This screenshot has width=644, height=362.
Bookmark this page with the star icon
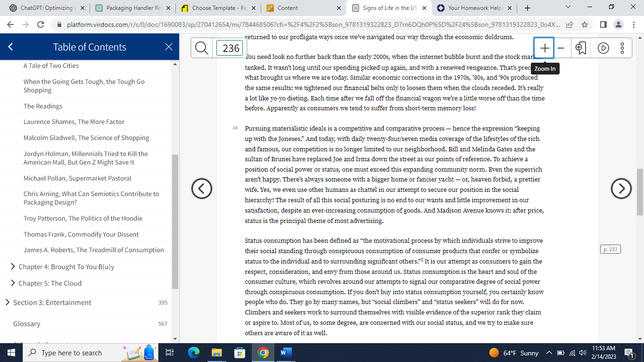(585, 25)
